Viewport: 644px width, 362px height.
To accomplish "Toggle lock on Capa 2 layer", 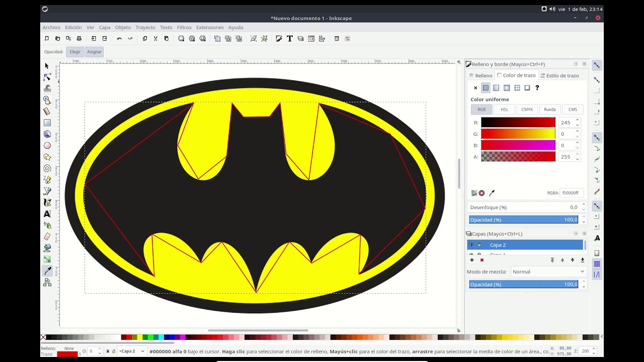I will 479,245.
